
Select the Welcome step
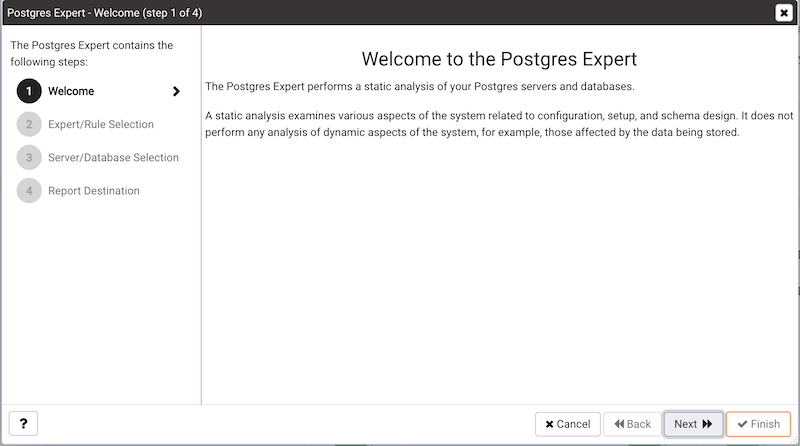click(99, 91)
